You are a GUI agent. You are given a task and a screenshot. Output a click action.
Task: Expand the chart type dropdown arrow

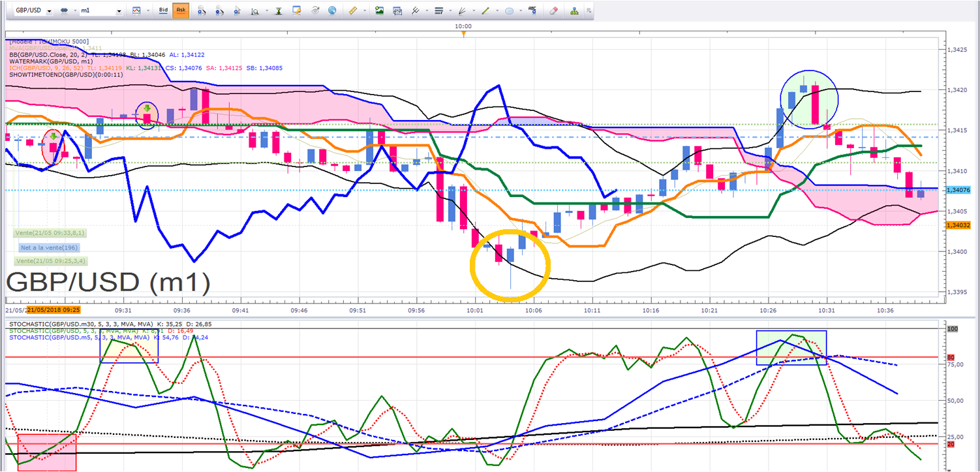coord(147,11)
